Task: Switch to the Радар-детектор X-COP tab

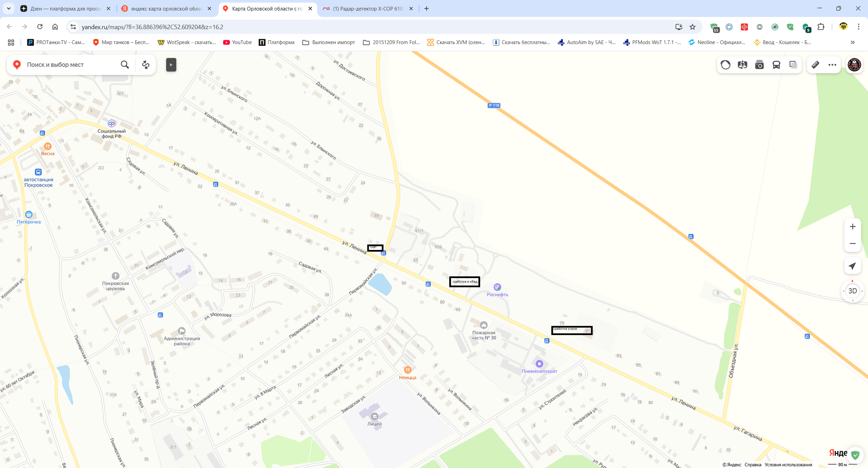Action: pyautogui.click(x=368, y=9)
